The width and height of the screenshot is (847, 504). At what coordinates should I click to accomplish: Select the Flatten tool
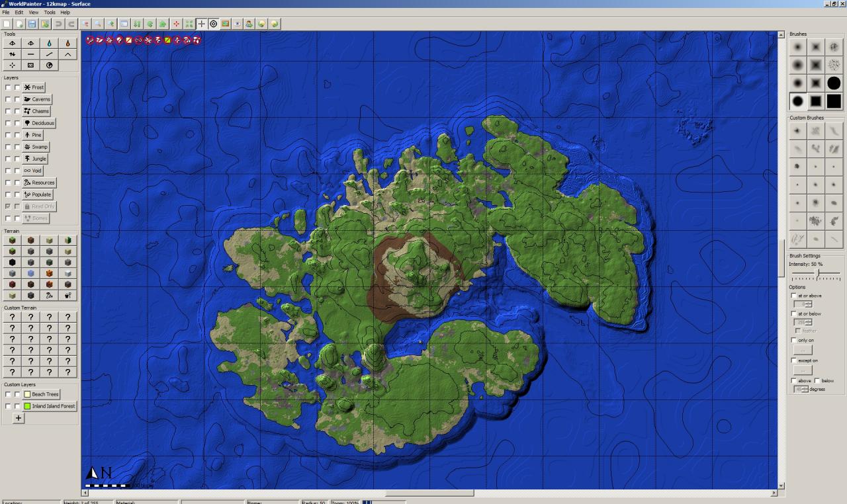tap(31, 54)
